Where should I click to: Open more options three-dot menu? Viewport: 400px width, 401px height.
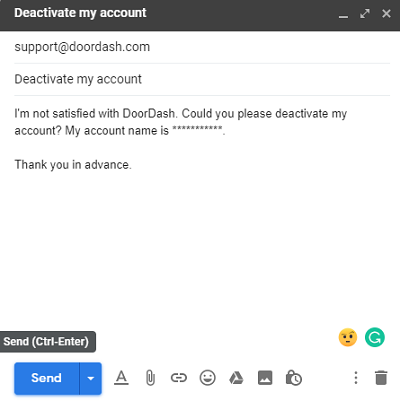[356, 378]
